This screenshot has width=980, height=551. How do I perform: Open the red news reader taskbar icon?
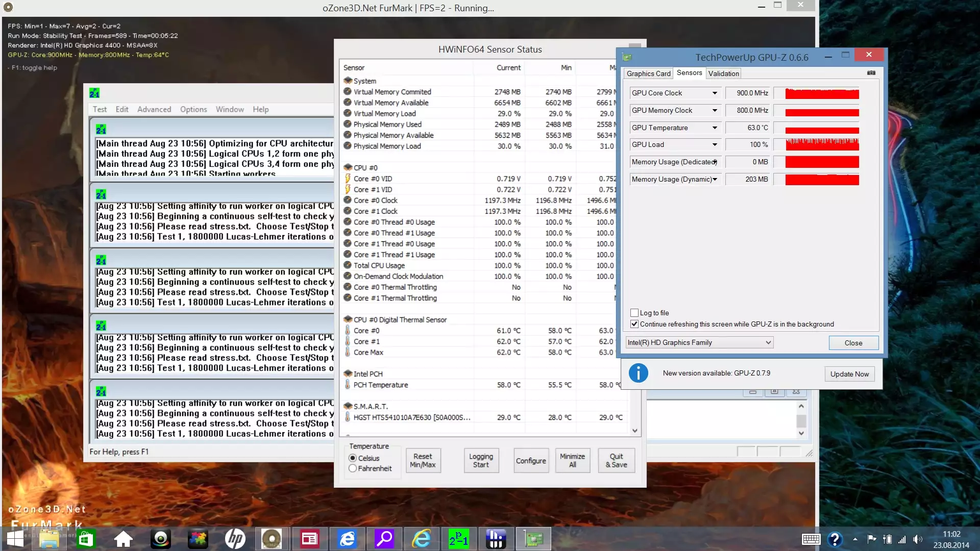pyautogui.click(x=309, y=539)
